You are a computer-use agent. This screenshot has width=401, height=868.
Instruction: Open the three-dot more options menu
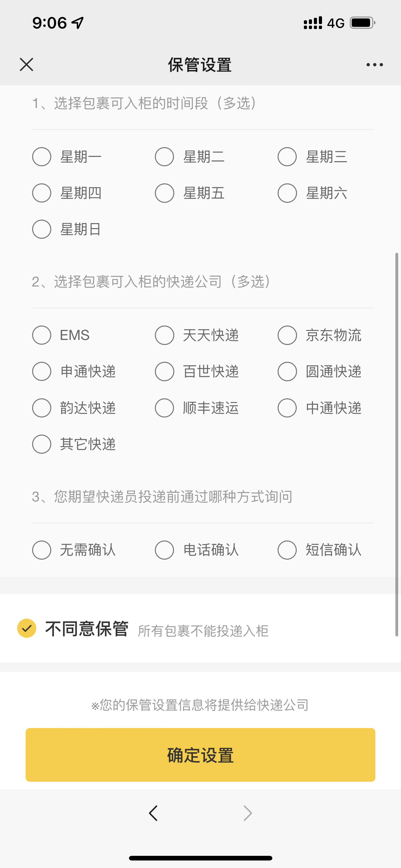[374, 65]
